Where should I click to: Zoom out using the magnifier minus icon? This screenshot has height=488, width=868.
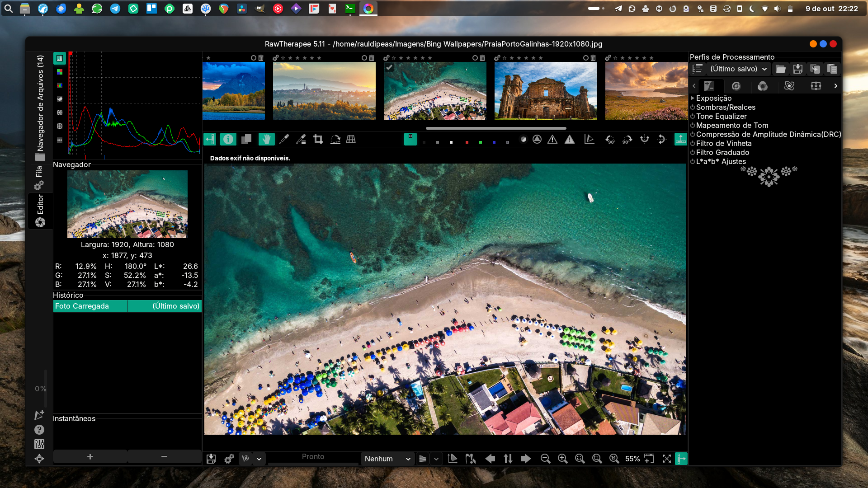pyautogui.click(x=546, y=459)
